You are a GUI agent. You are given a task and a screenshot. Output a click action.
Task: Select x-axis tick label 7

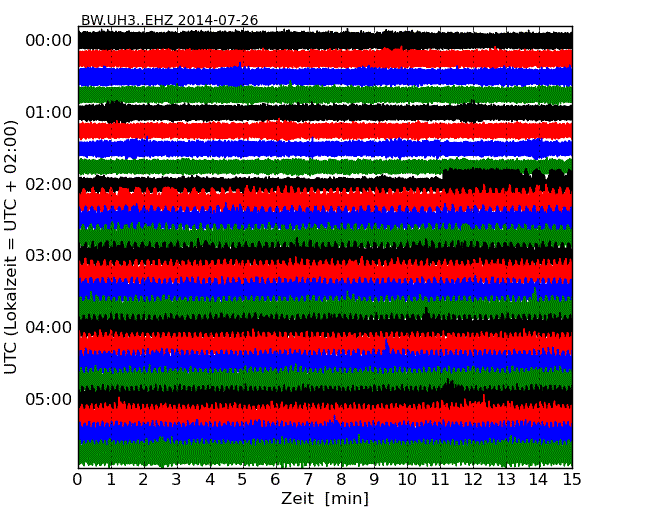[308, 480]
